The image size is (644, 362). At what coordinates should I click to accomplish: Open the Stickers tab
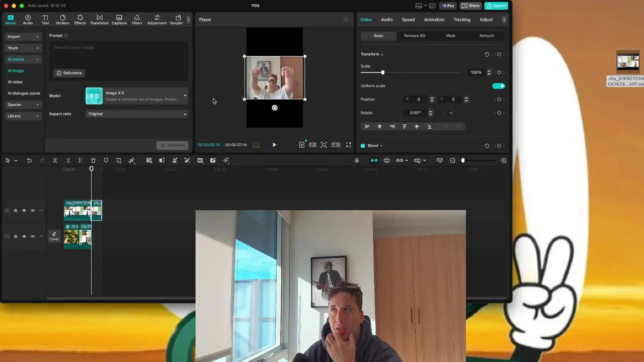tap(62, 20)
